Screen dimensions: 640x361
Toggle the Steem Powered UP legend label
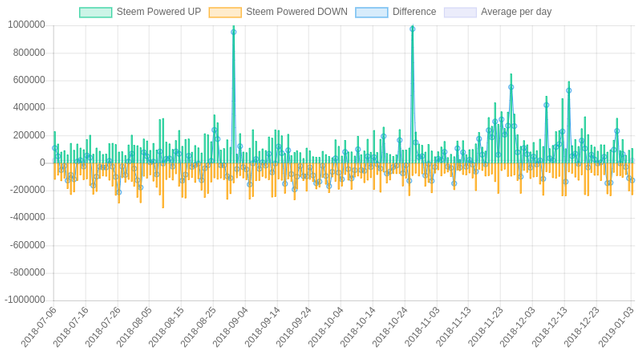click(x=159, y=12)
